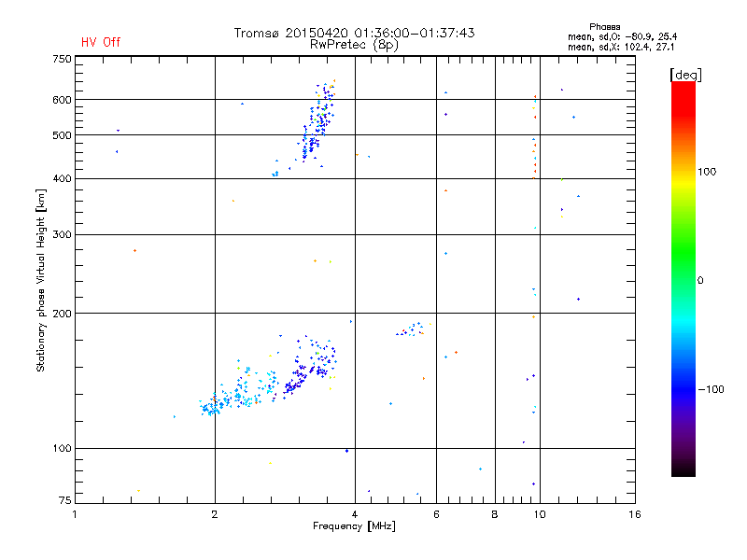Click the 'Frequency [MHz]' axis label
Screen dimensions: 747x560
(x=354, y=526)
